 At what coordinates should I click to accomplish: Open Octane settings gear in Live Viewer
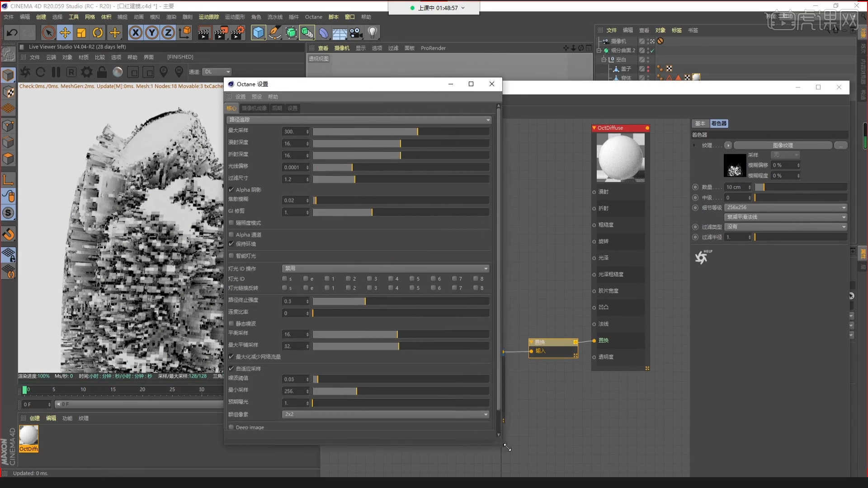click(87, 72)
